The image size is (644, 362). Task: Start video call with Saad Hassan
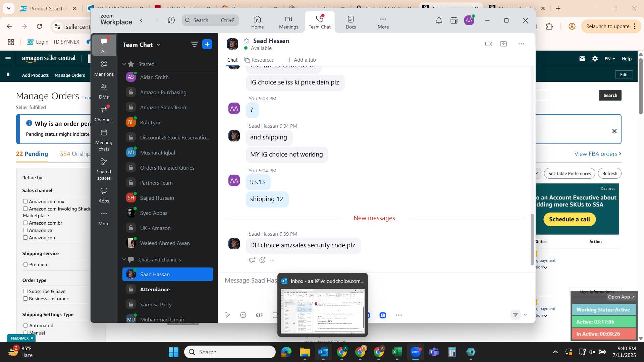point(489,44)
